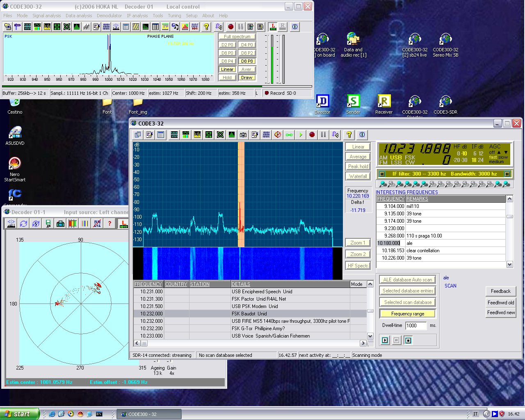Open the Data analysis menu
Viewport: 525px width, 420px height.
point(79,16)
